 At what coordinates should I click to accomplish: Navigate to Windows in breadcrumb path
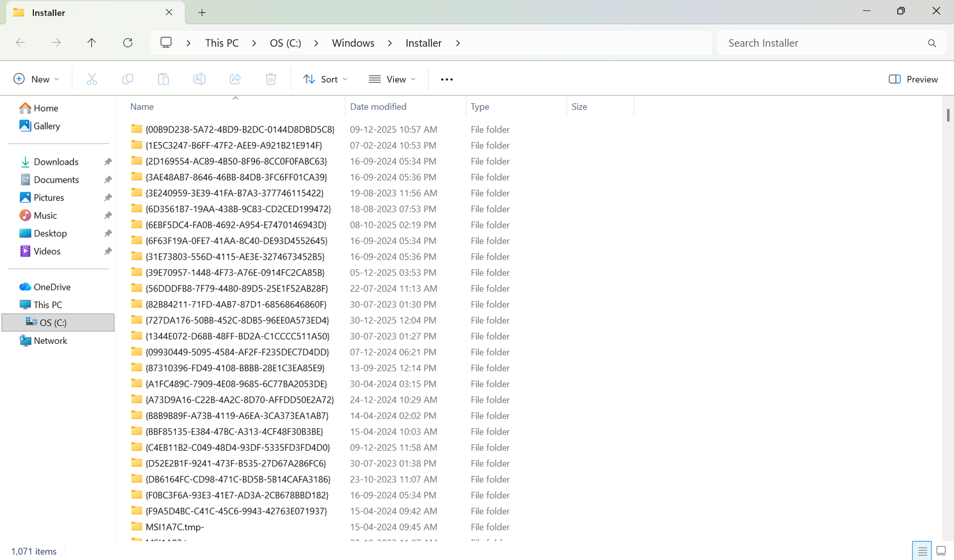tap(353, 43)
